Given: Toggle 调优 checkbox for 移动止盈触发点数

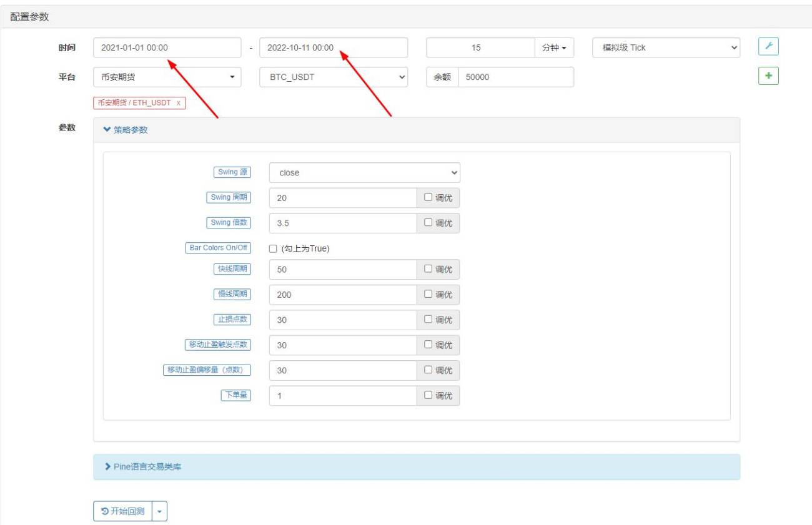Looking at the screenshot, I should click(428, 345).
